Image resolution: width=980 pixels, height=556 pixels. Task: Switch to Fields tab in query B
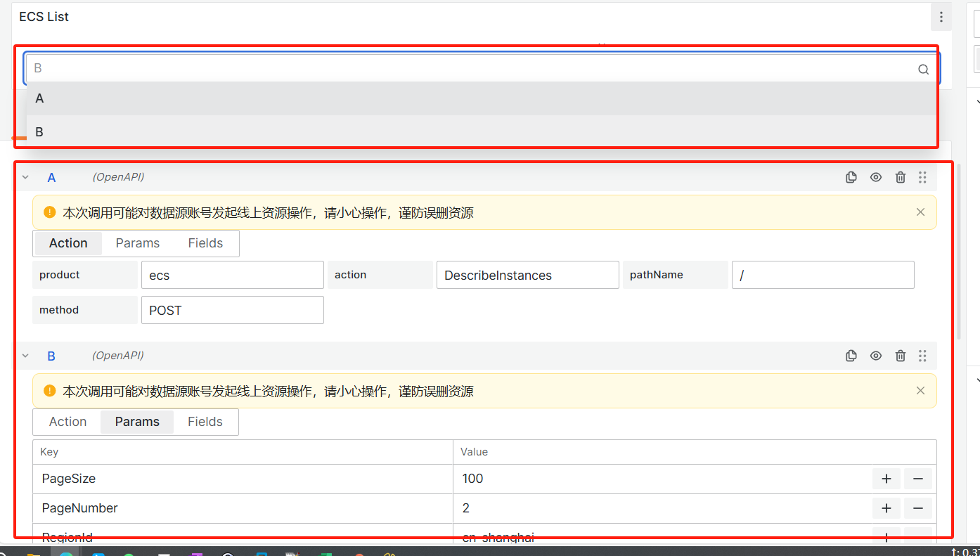205,422
